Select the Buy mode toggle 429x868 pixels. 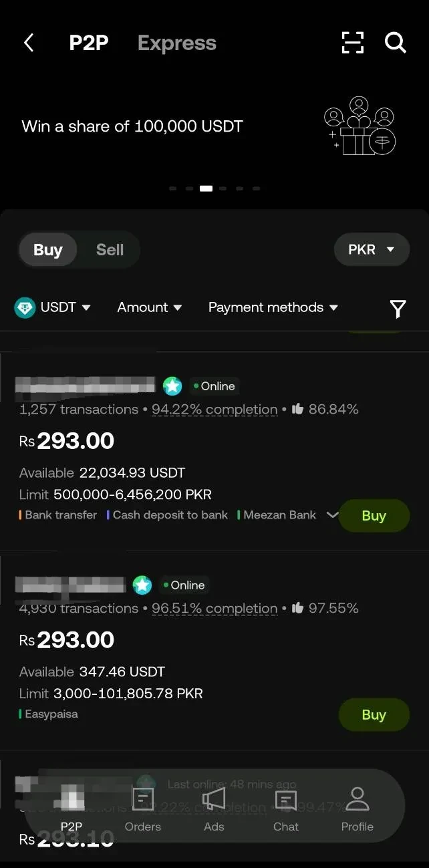(x=47, y=249)
